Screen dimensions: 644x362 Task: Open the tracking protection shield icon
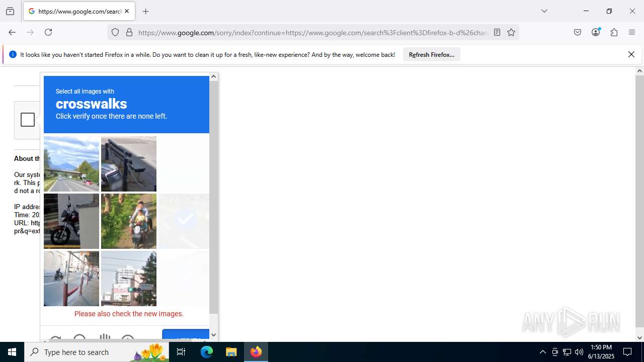(x=115, y=32)
